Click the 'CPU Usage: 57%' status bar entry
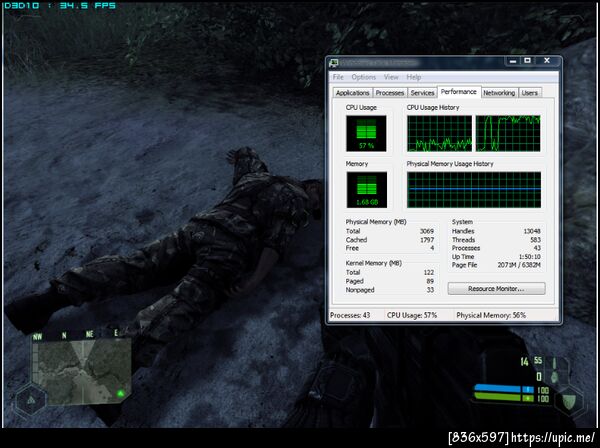The width and height of the screenshot is (600, 448). click(x=412, y=315)
